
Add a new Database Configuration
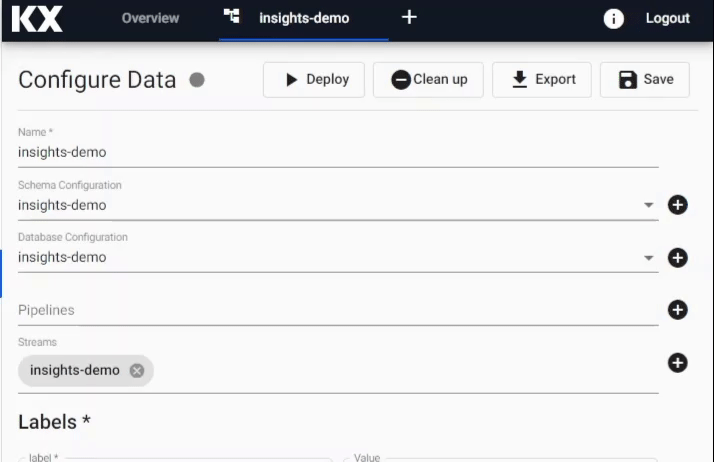point(678,258)
